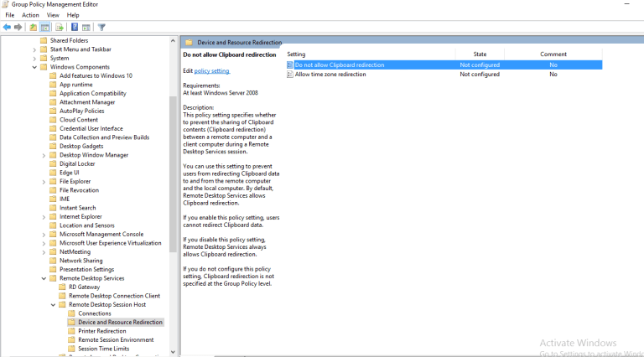Viewport: 644px width, 357px height.
Task: Select the Desktop Gadgets folder
Action: point(81,146)
